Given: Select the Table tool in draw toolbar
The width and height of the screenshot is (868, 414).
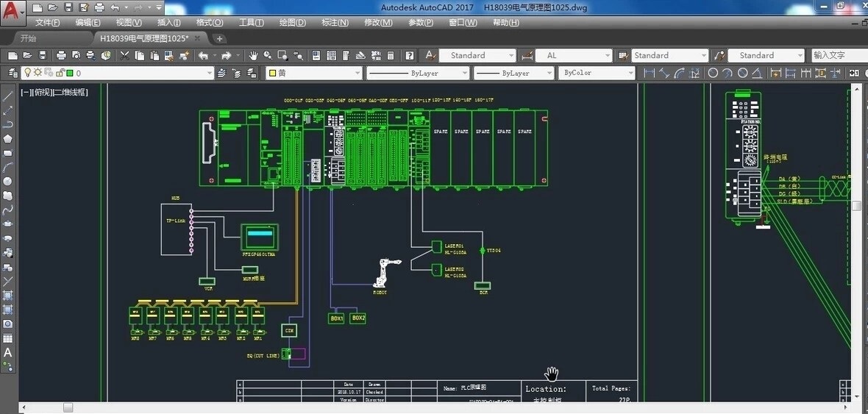Looking at the screenshot, I should click(x=8, y=338).
